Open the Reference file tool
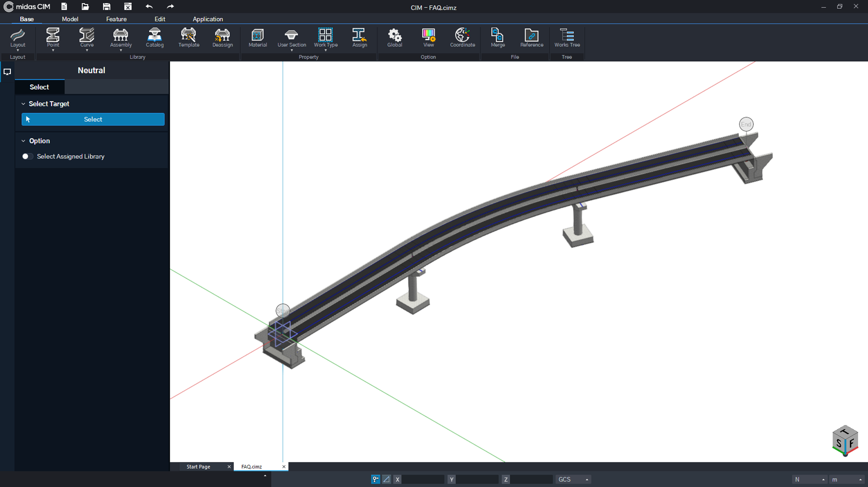 (532, 38)
